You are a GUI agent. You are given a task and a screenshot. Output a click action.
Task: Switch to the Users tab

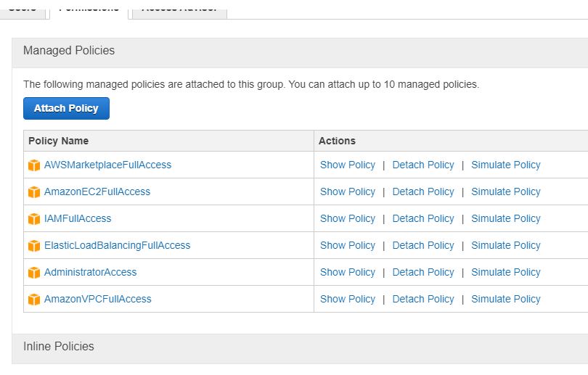click(x=23, y=8)
